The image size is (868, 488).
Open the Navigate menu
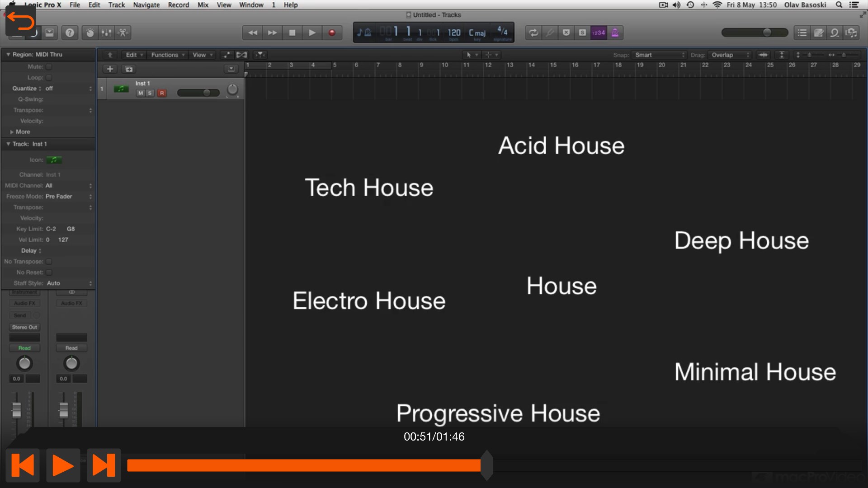146,5
